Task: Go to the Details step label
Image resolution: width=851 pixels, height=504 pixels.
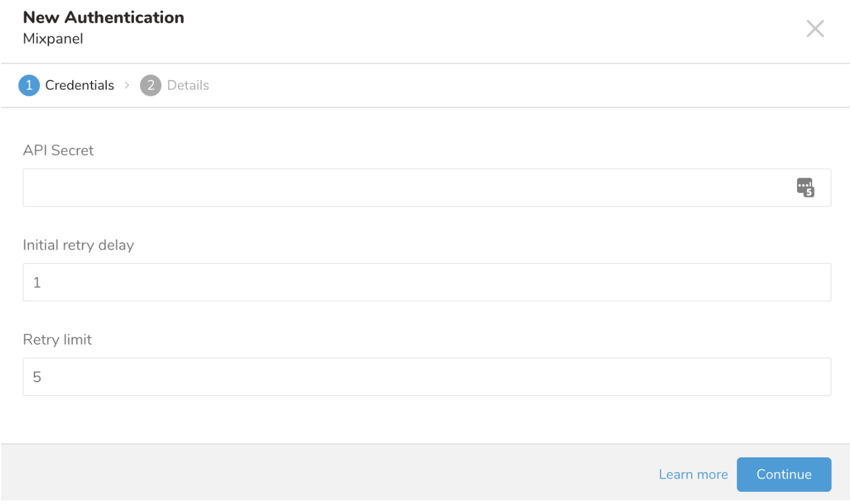Action: pyautogui.click(x=188, y=85)
